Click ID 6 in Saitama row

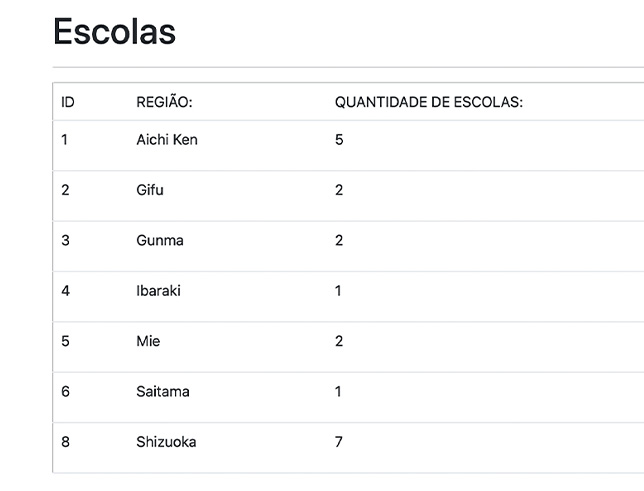(x=65, y=392)
